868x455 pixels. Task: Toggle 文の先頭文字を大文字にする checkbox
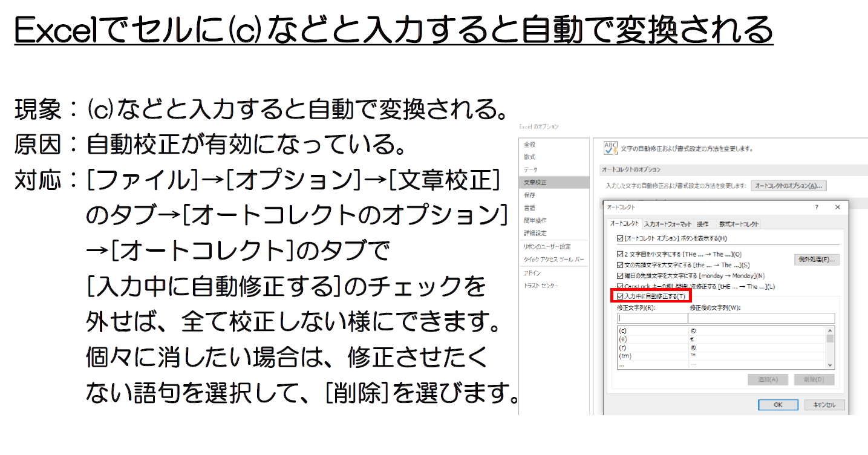tap(619, 265)
